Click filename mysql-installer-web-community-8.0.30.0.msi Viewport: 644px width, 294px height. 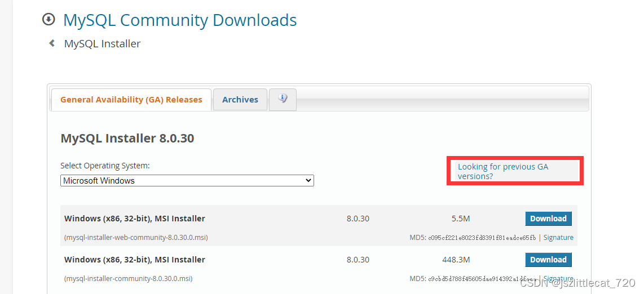[136, 238]
